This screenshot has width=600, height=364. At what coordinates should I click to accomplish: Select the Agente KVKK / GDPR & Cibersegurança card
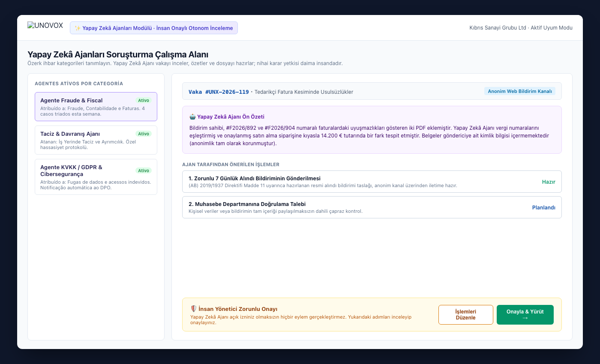pyautogui.click(x=96, y=177)
